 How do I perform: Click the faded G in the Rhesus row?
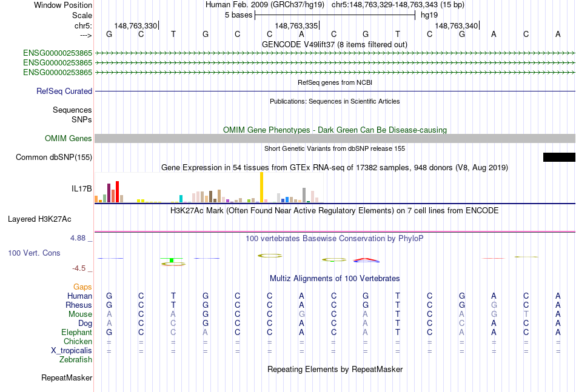(494, 305)
